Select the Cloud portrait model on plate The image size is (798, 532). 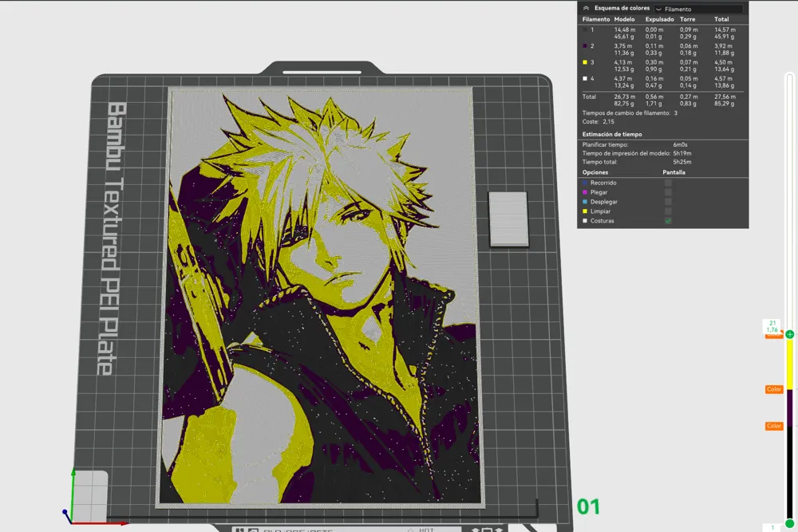click(320, 298)
